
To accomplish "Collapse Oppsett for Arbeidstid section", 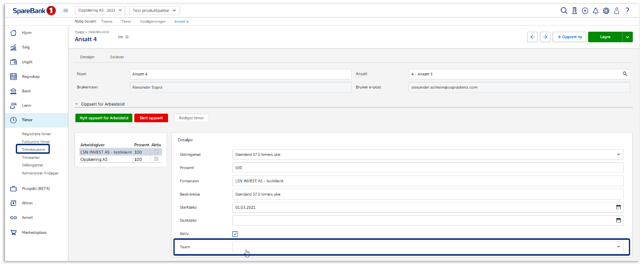I will pos(77,104).
